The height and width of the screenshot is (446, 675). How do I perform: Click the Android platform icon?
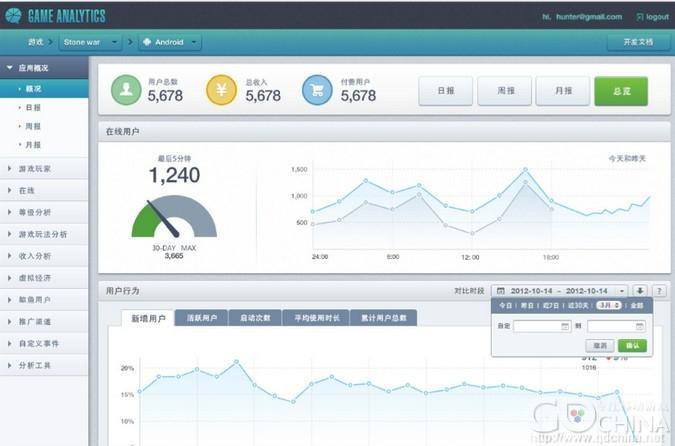(x=147, y=42)
